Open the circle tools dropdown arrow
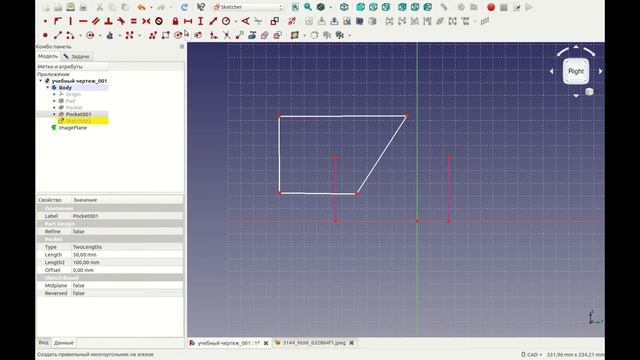This screenshot has width=640, height=360. click(100, 36)
